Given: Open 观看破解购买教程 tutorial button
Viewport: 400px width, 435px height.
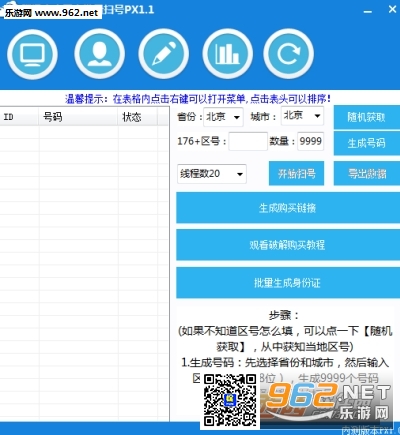Looking at the screenshot, I should coord(288,245).
